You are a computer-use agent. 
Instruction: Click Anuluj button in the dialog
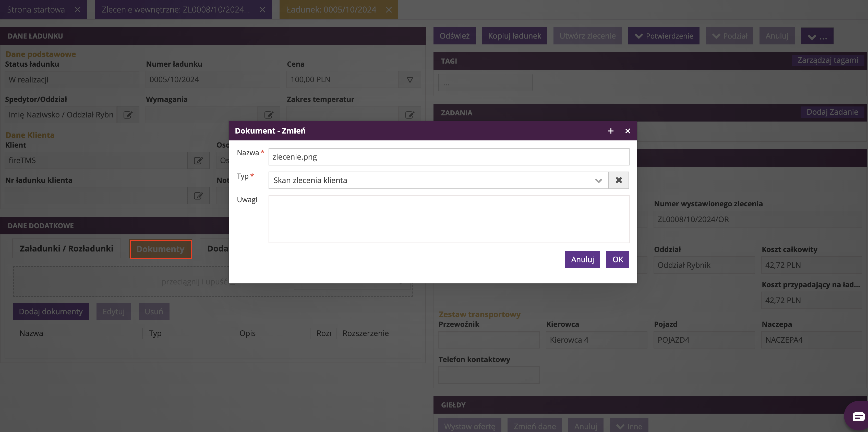pos(582,259)
